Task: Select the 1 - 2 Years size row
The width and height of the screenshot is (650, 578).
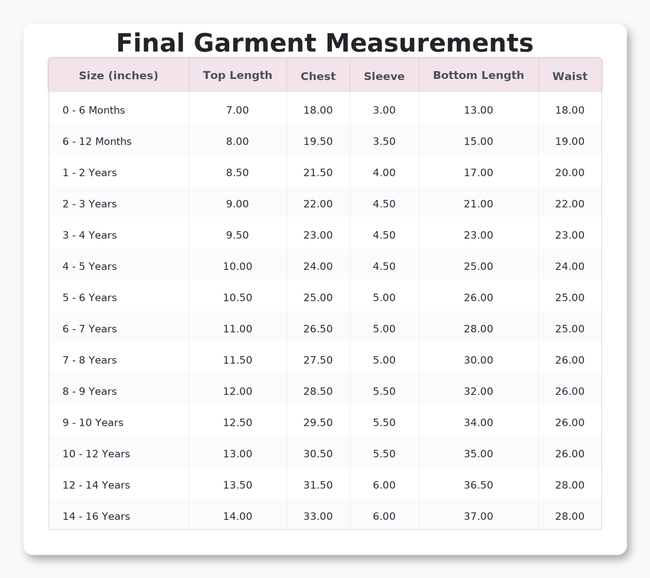Action: click(x=325, y=172)
